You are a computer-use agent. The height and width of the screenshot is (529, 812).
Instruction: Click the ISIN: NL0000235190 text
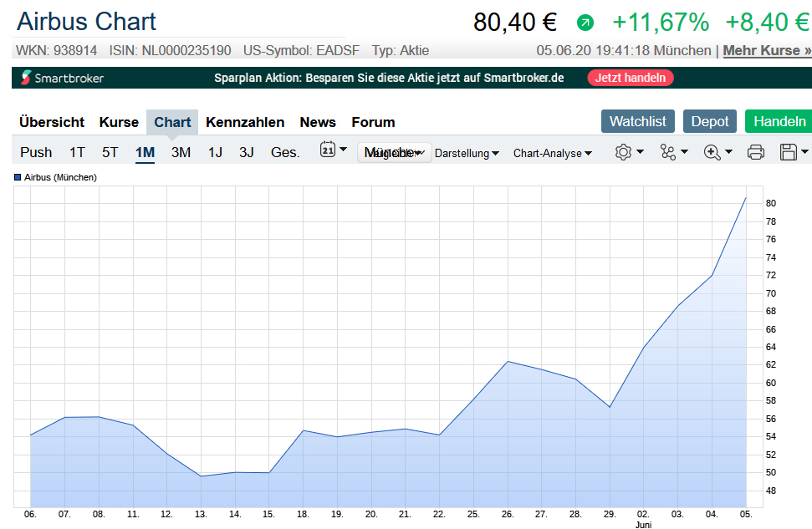pos(170,51)
